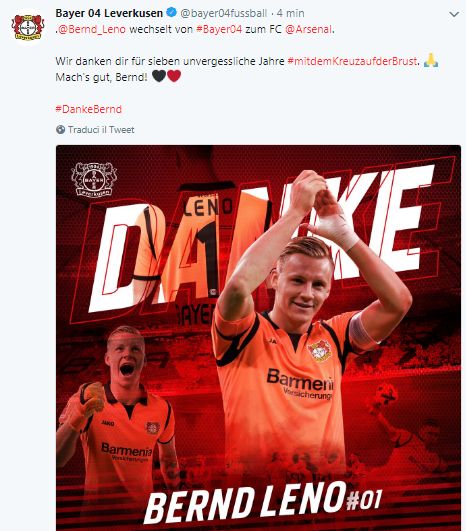Open the #DankeBernd hashtag
466x531 pixels.
pyautogui.click(x=88, y=109)
